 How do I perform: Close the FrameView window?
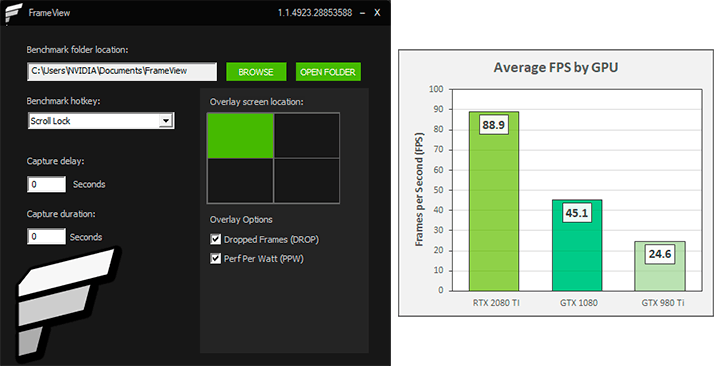point(377,13)
